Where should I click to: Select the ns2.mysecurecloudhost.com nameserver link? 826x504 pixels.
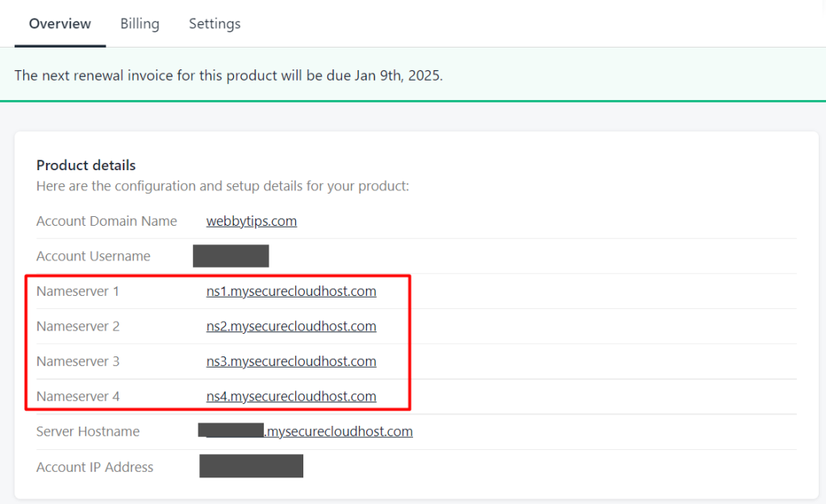point(291,327)
